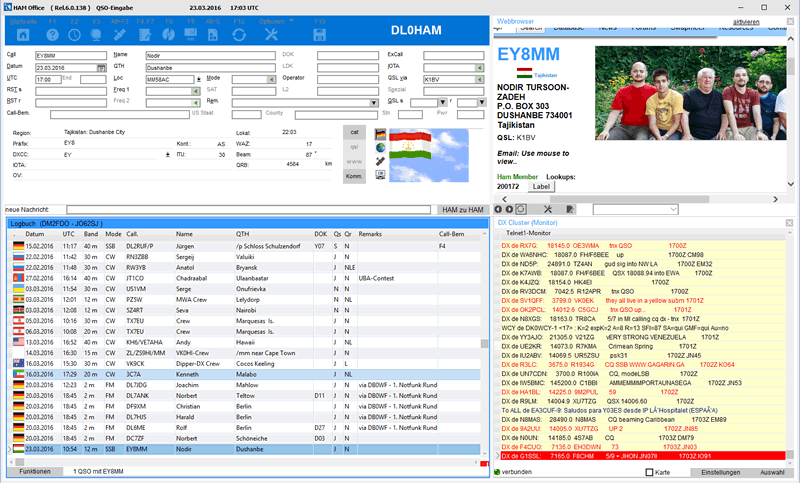The width and height of the screenshot is (800, 483).
Task: Click the German flag icon
Action: coord(380,133)
